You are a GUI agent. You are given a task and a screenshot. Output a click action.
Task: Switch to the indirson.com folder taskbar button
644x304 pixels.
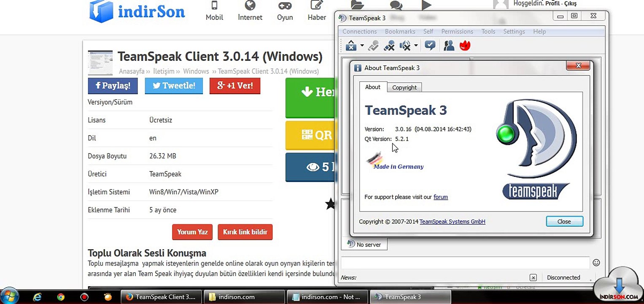click(x=244, y=297)
